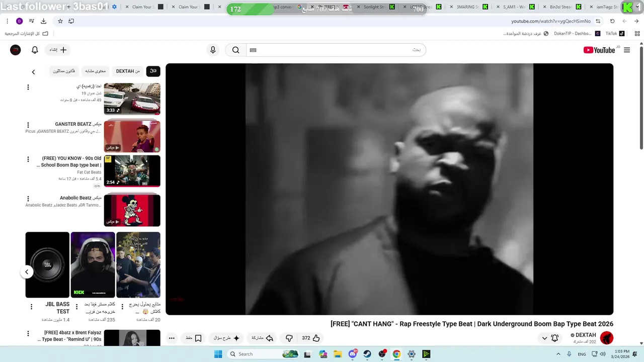Image resolution: width=644 pixels, height=362 pixels.
Task: Select the similar artists (فنانون مماثلون) chip
Action: coord(64,71)
